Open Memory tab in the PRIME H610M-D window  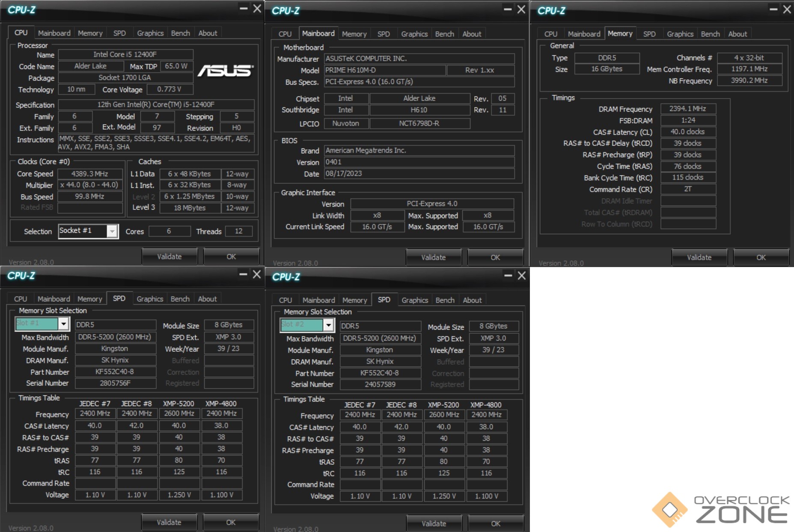pos(354,34)
